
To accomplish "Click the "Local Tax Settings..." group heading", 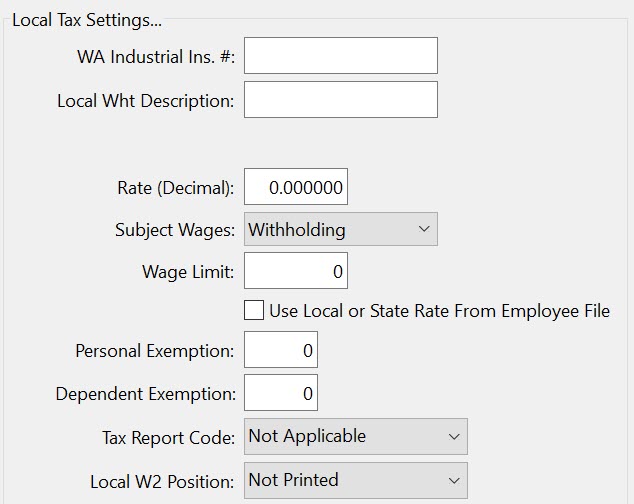I will pos(86,20).
